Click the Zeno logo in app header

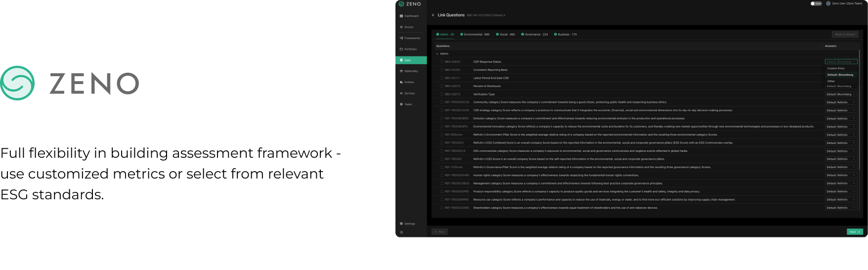click(x=410, y=3)
